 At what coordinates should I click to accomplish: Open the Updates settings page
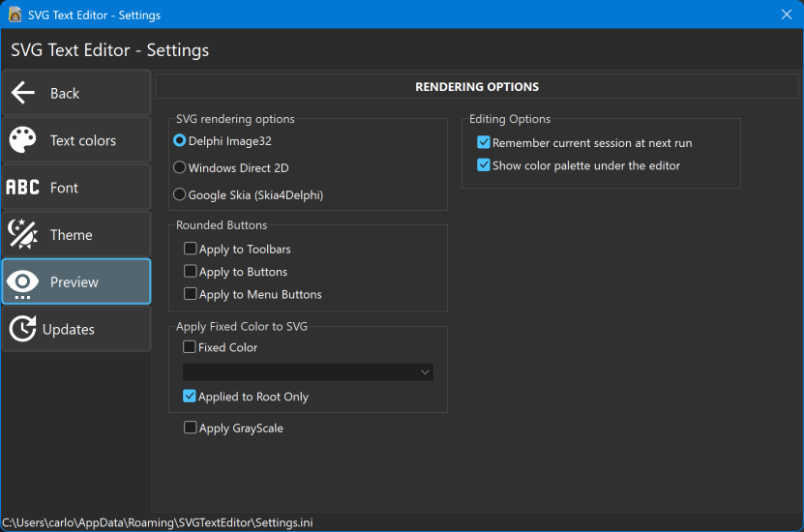(x=76, y=329)
